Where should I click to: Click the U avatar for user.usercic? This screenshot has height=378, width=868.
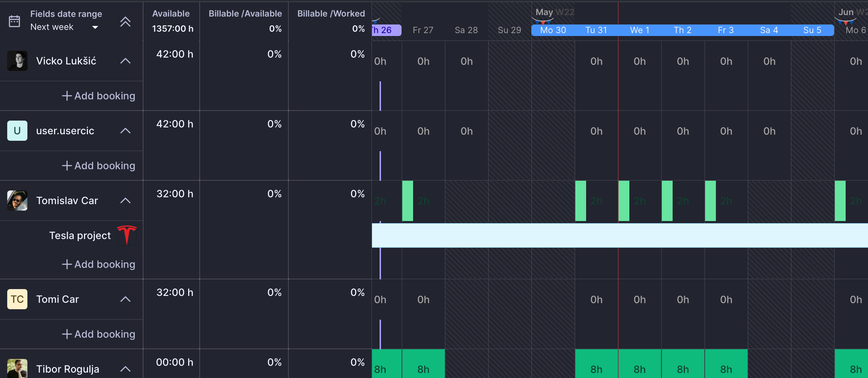(x=17, y=131)
